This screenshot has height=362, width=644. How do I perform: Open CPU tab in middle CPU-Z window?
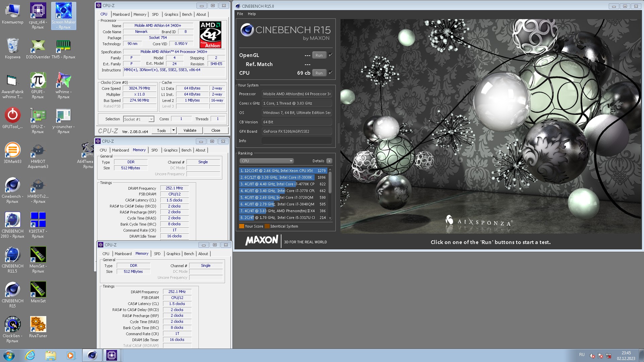click(x=103, y=150)
